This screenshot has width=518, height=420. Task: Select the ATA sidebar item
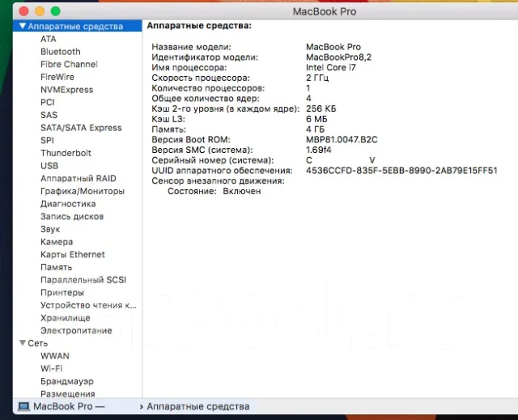point(49,39)
